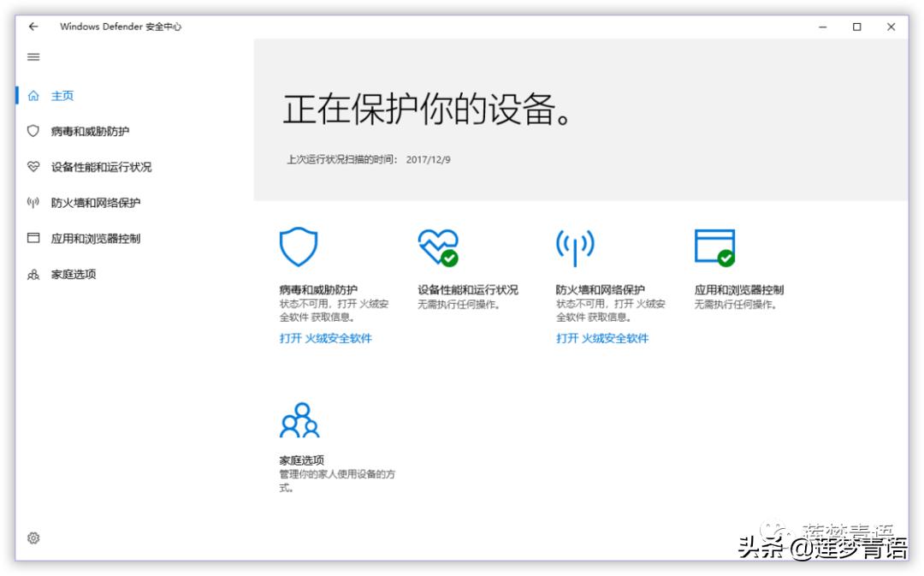
Task: Click the heart icon next to 设备性能和运行状况
Action: click(x=33, y=167)
